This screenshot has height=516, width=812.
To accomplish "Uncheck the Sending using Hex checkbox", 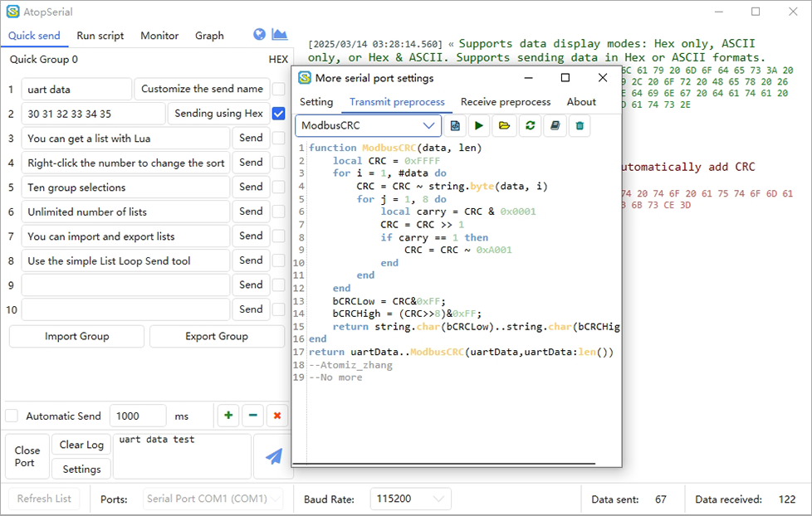I will click(279, 114).
